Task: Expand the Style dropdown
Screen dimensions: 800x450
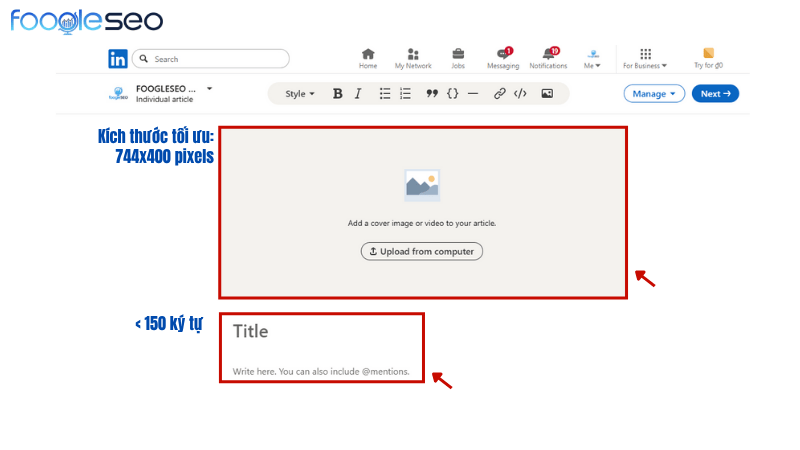Action: click(299, 94)
